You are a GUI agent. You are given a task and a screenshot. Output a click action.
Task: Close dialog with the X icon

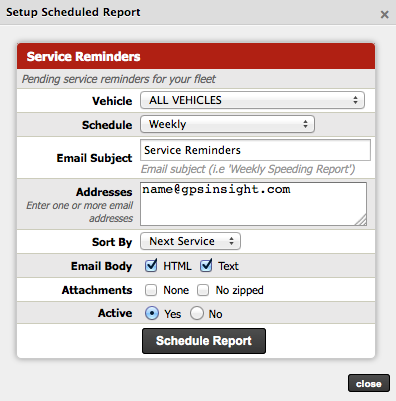point(385,15)
